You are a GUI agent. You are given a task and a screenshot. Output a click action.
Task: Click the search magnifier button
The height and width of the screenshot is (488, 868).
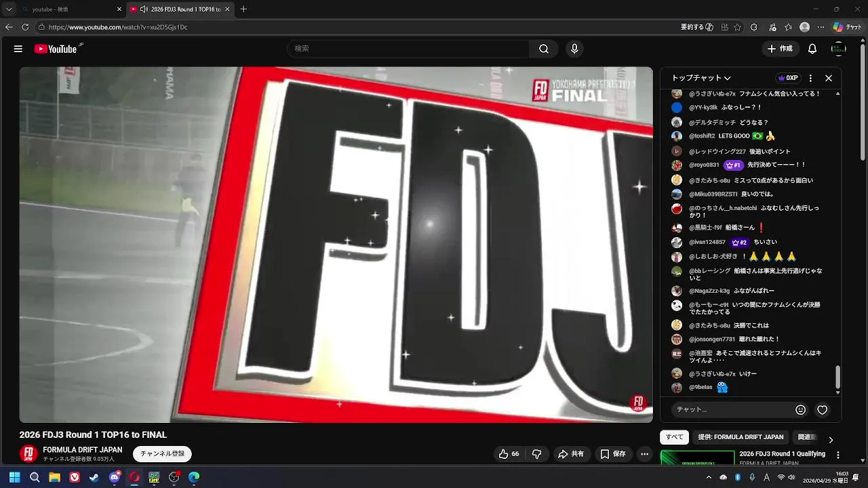coord(544,49)
